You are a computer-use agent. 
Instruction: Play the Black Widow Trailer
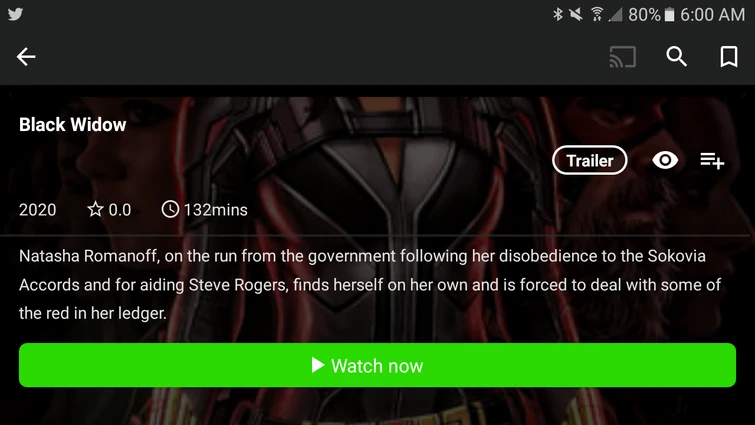[x=589, y=160]
